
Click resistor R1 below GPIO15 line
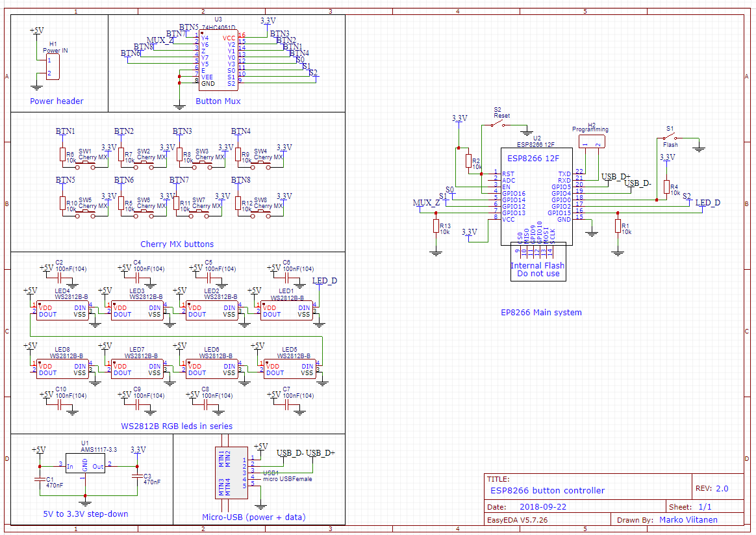point(617,226)
